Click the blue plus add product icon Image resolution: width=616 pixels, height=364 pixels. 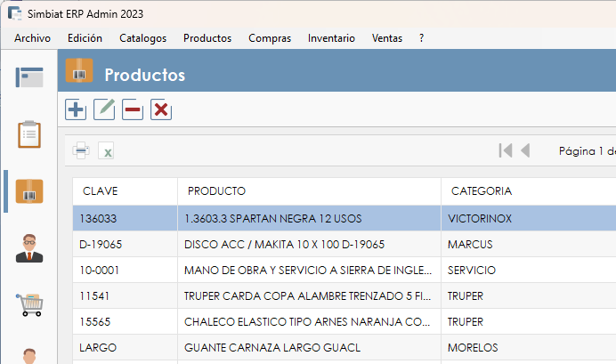tap(77, 109)
